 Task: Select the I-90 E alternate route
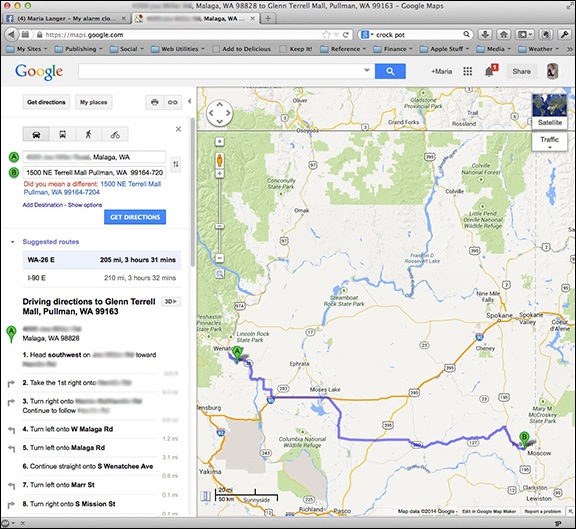(102, 278)
